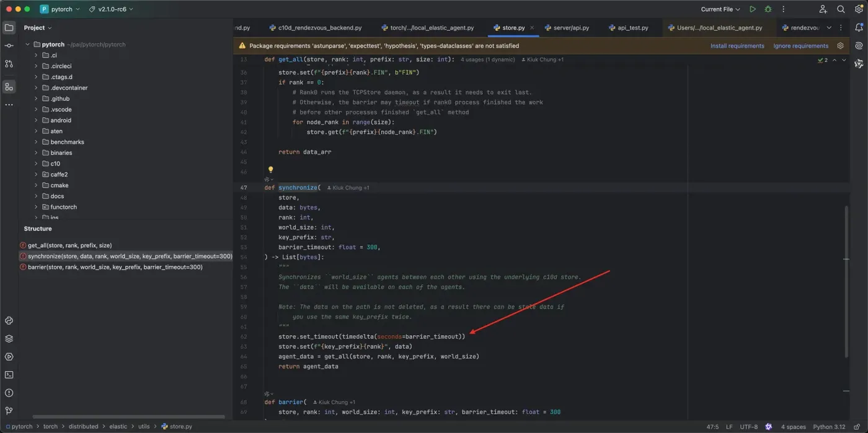Select the android folder in project tree
Screen dimensions: 868x433
coord(61,120)
